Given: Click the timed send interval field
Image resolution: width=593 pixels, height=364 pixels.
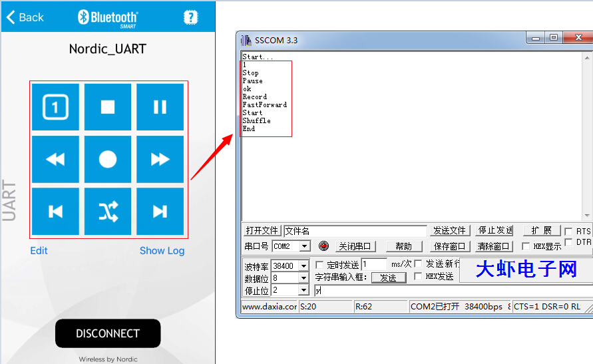Looking at the screenshot, I should (374, 264).
